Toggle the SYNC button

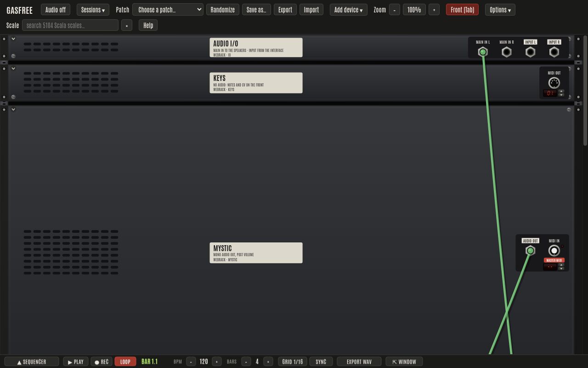[321, 362]
